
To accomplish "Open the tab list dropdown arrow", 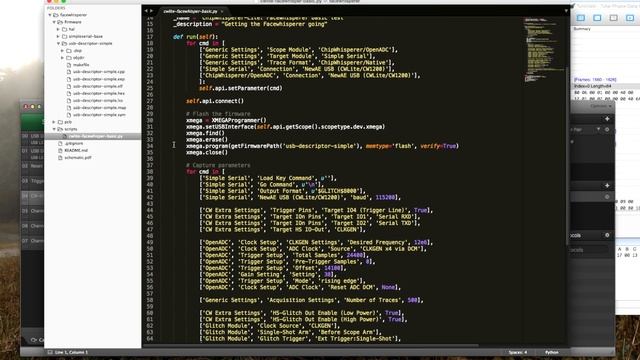I will tap(566, 11).
